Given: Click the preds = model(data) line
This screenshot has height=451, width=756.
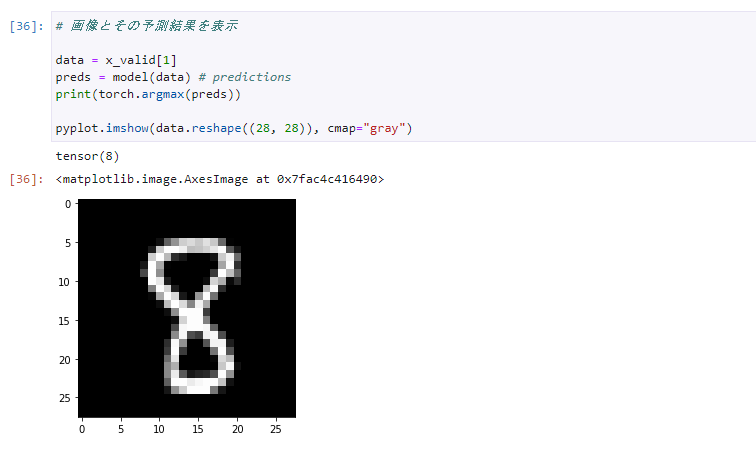Looking at the screenshot, I should pyautogui.click(x=173, y=77).
